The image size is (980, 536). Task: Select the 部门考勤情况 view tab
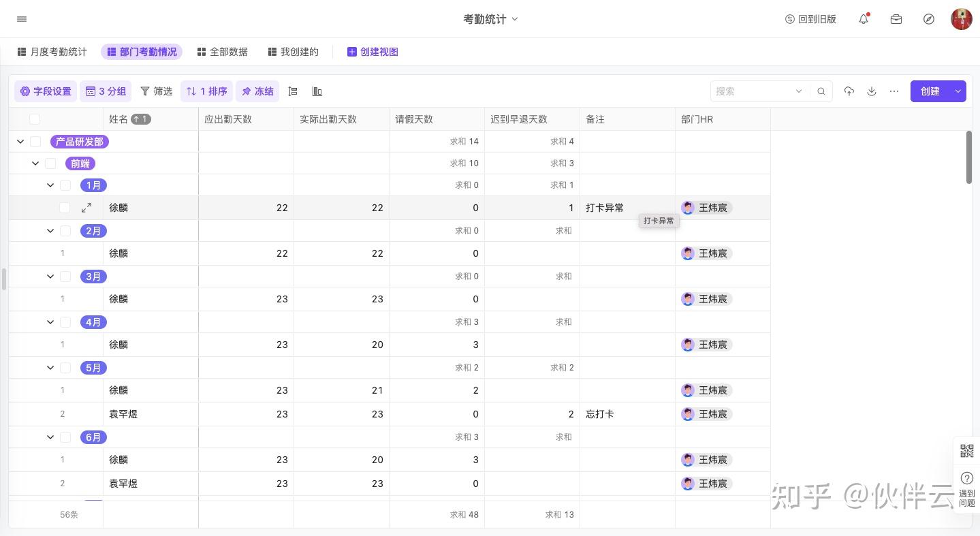click(142, 52)
